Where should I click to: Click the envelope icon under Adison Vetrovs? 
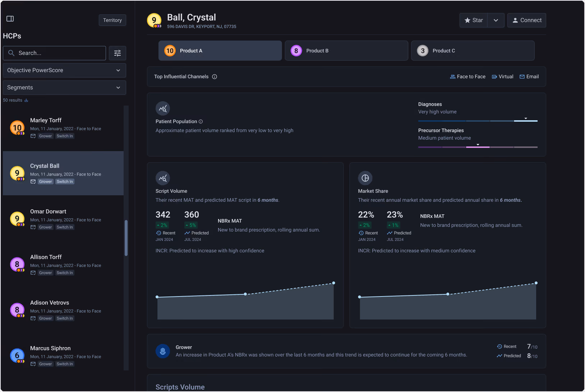coord(33,318)
